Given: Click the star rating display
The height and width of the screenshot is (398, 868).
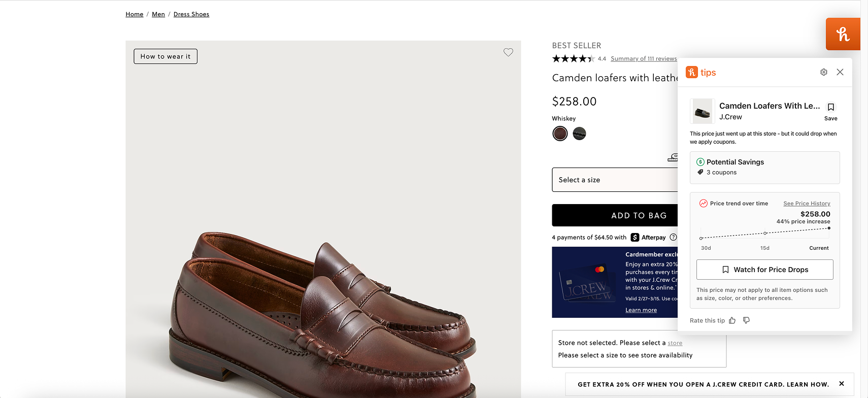Looking at the screenshot, I should click(x=574, y=59).
